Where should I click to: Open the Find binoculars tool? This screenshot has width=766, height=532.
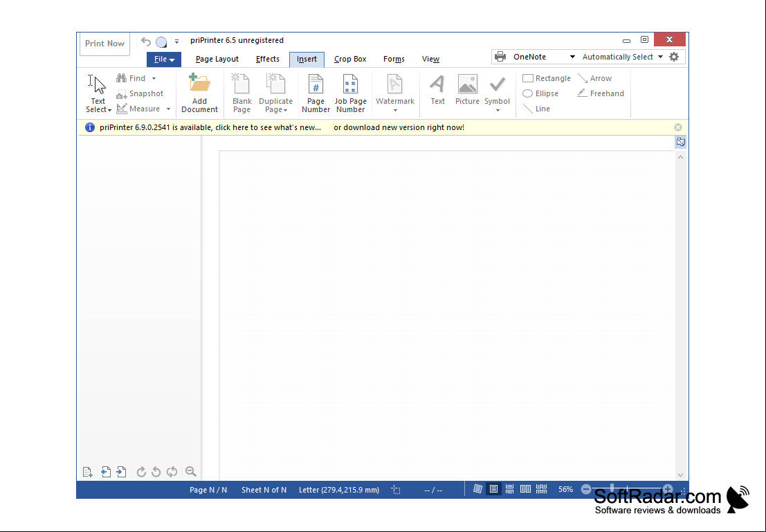coord(131,78)
